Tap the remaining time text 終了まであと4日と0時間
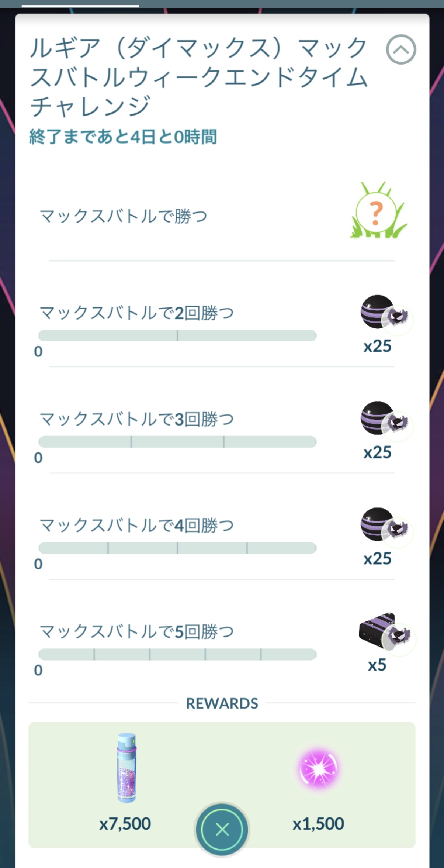This screenshot has width=444, height=868. [123, 137]
